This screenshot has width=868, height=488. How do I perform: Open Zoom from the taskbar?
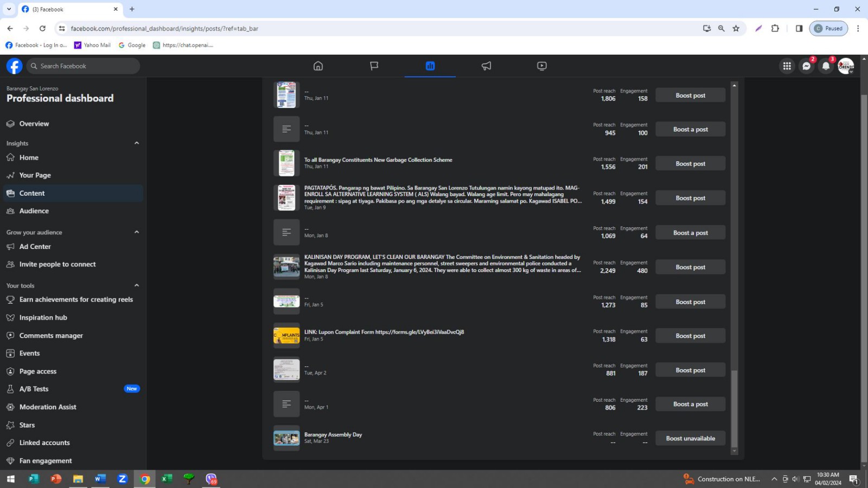coord(122,479)
